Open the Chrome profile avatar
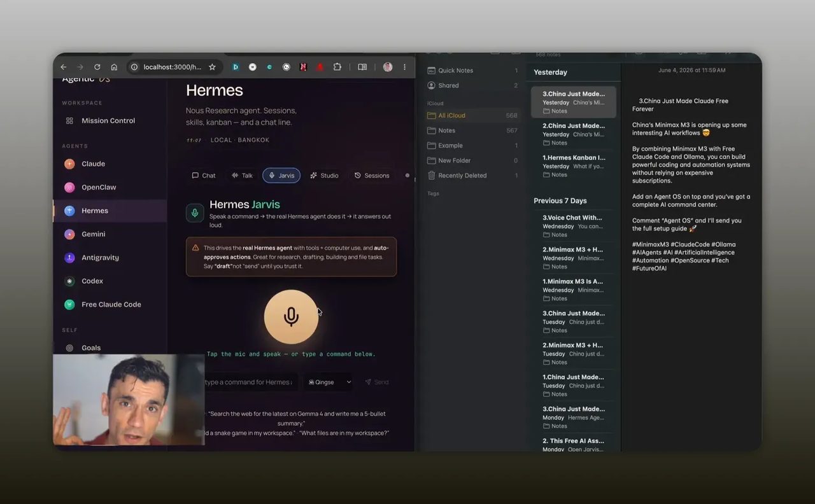The width and height of the screenshot is (815, 504). coord(388,67)
